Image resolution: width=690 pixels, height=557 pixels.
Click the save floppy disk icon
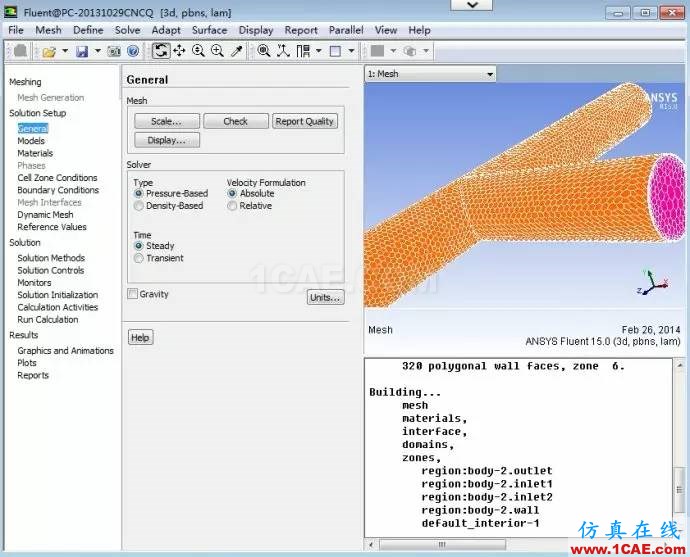click(x=82, y=51)
